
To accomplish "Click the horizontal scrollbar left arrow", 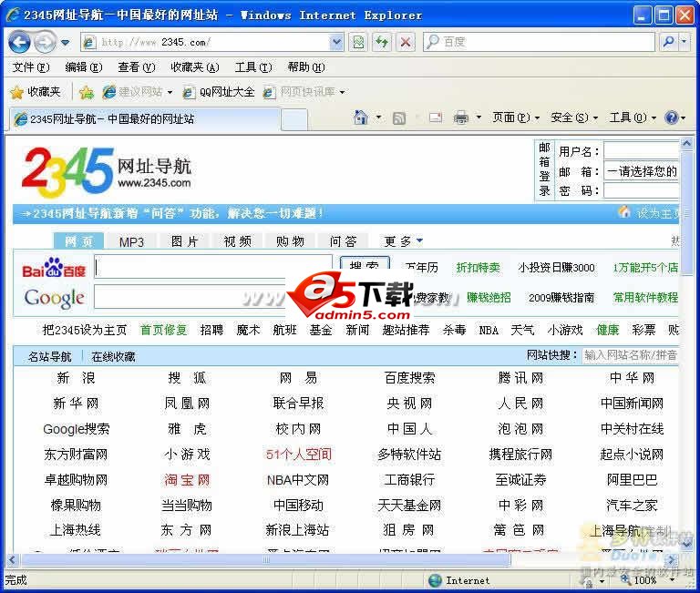I will pyautogui.click(x=12, y=560).
